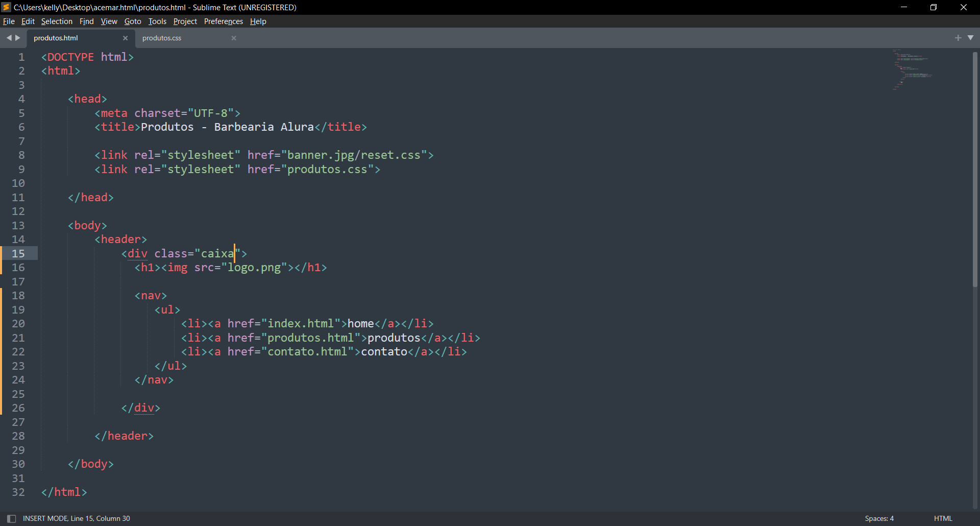Click the opening nav tag
Viewport: 980px width, 526px height.
(151, 296)
